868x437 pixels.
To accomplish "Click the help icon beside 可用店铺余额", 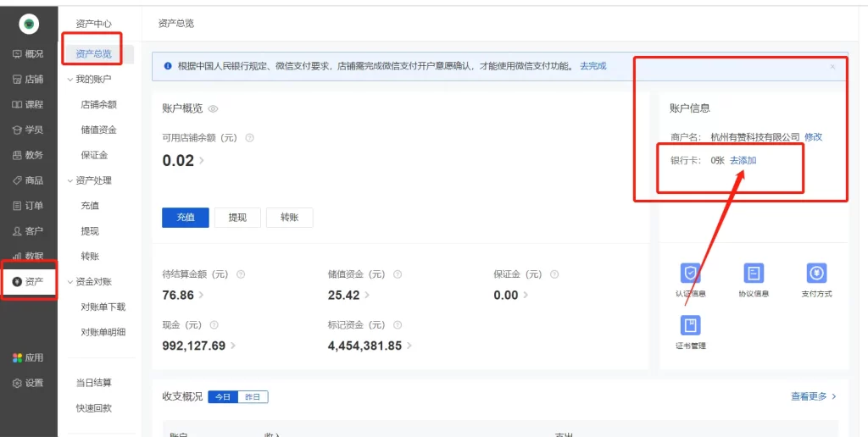I will point(249,138).
